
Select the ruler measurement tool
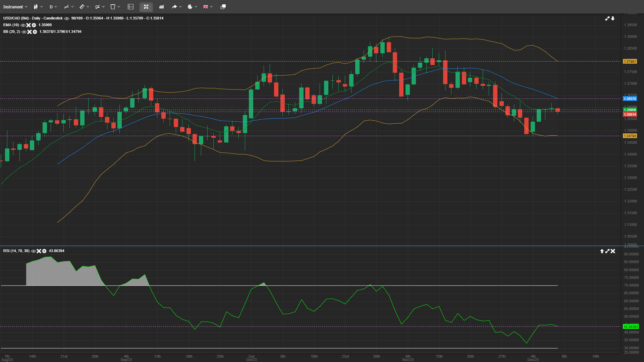pos(82,7)
